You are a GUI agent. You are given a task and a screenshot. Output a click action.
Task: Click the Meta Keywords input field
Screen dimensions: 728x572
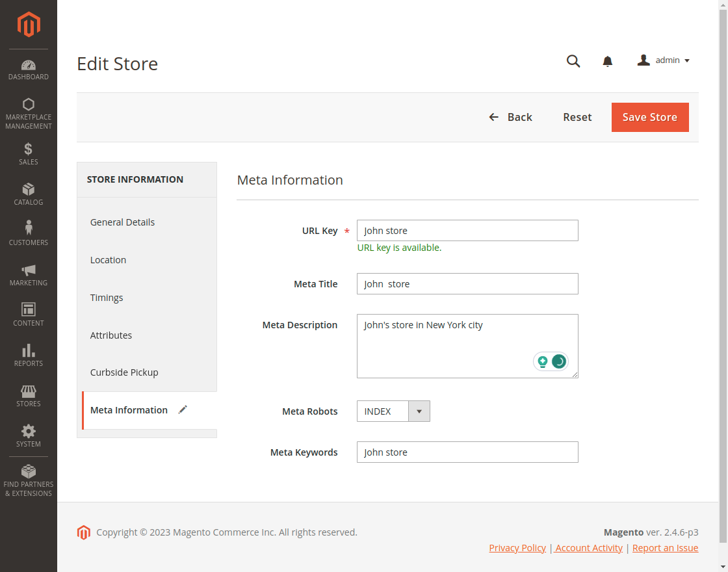click(x=467, y=452)
